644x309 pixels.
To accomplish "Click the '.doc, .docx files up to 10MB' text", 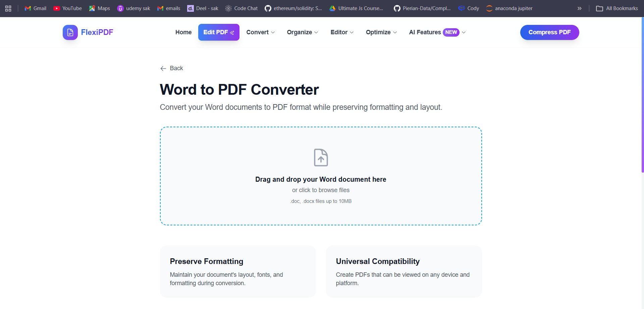I will coord(321,201).
